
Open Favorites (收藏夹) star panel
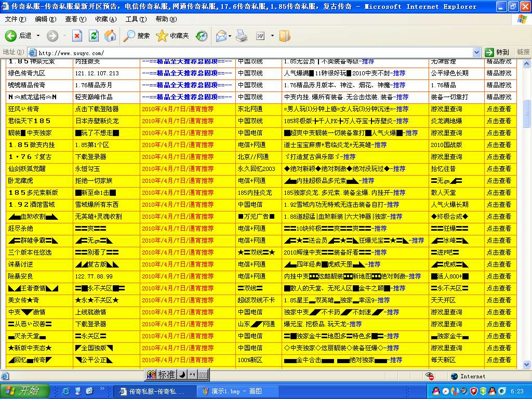coord(172,36)
